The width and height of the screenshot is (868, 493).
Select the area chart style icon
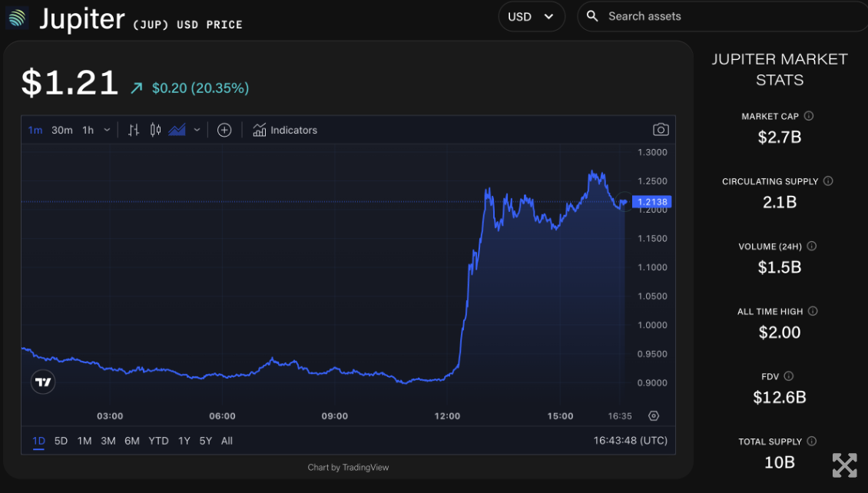coord(177,130)
